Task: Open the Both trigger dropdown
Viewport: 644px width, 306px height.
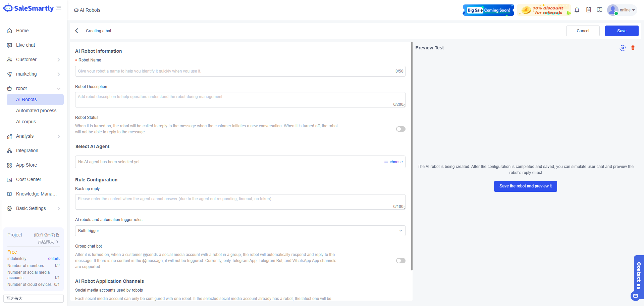Action: [x=240, y=231]
